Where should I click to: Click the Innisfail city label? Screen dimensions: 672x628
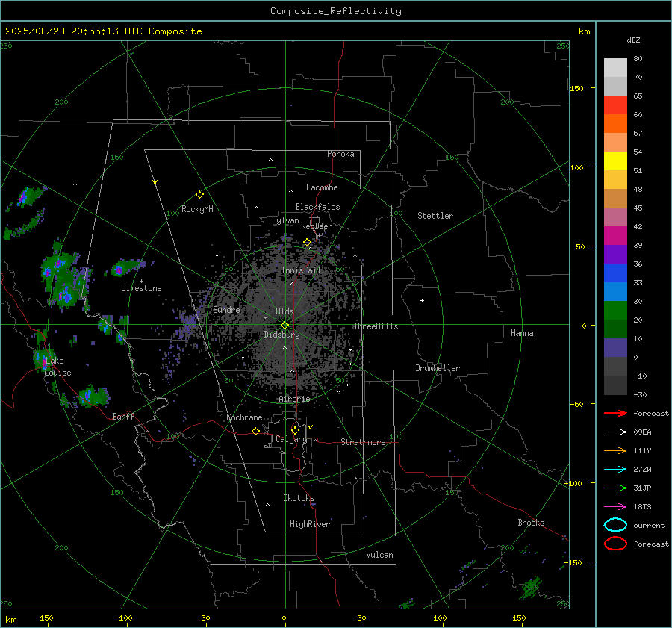pyautogui.click(x=301, y=270)
